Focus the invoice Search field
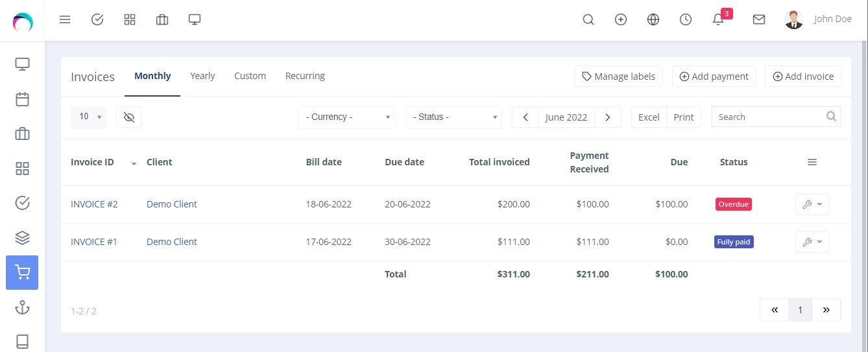 [777, 117]
